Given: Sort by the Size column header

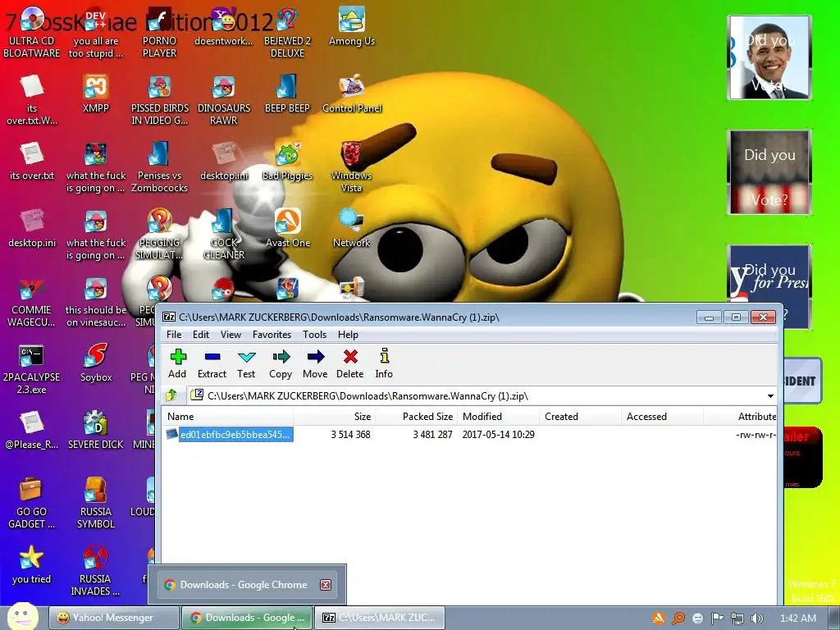Looking at the screenshot, I should (x=335, y=416).
